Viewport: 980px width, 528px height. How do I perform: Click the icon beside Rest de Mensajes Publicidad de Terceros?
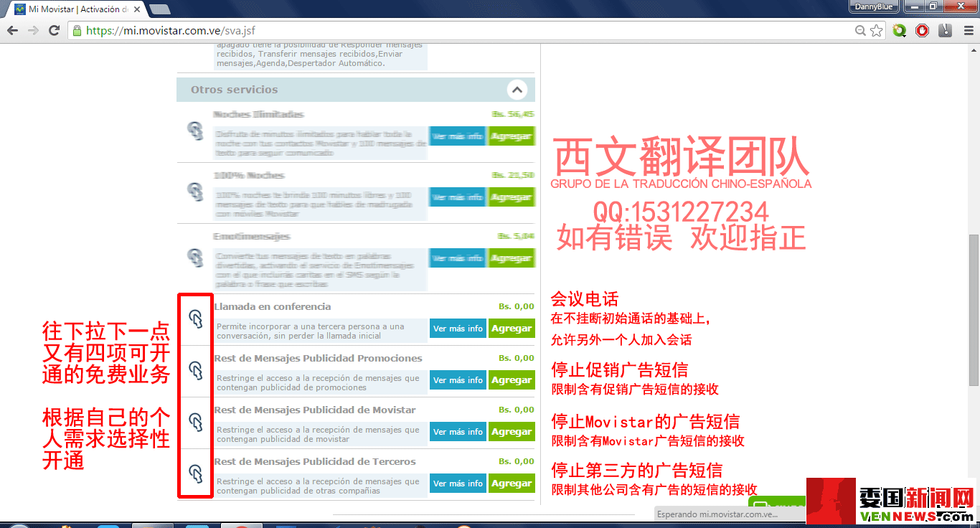pyautogui.click(x=195, y=473)
